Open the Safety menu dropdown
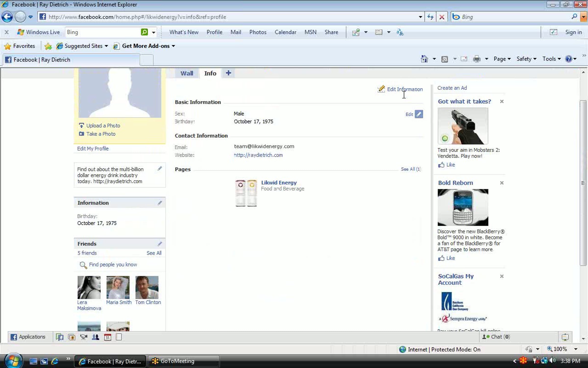Screen dimensions: 588x368 pyautogui.click(x=527, y=59)
